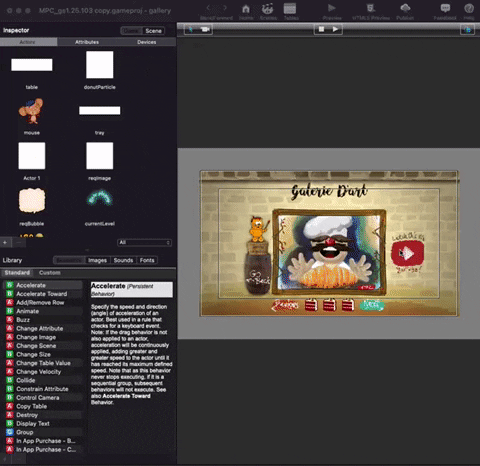Select the donutParticle actor thumbnail
The image size is (480, 466).
[100, 65]
